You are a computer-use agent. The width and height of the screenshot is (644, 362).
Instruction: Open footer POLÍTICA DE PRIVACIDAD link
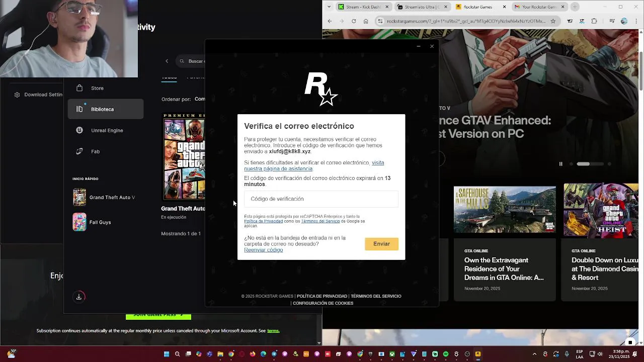(322, 296)
